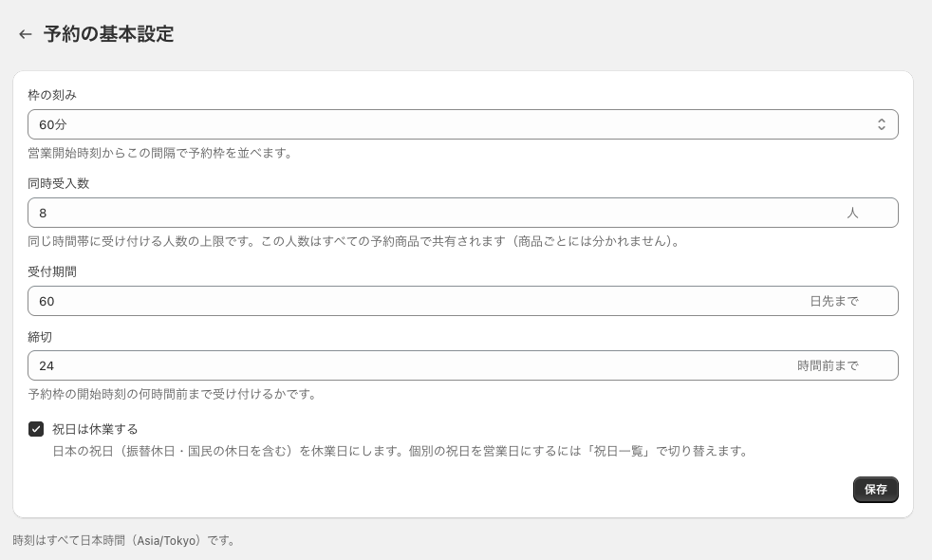Click the 受付期間 label

coord(52,271)
